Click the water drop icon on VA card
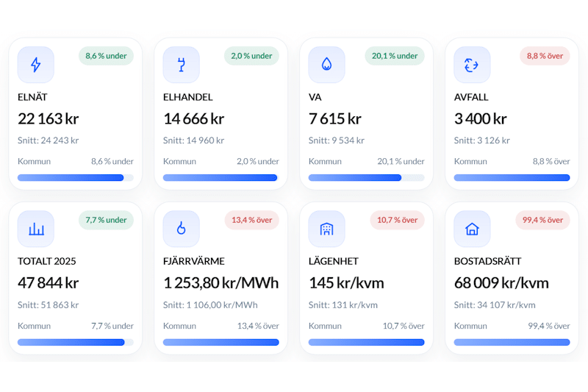The image size is (588, 392). coord(326,65)
